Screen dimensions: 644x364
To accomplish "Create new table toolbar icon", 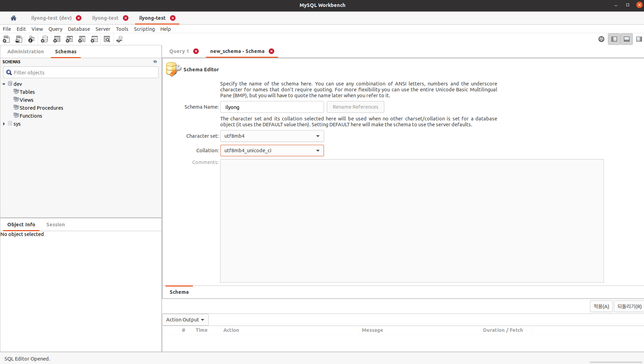I will coord(57,39).
